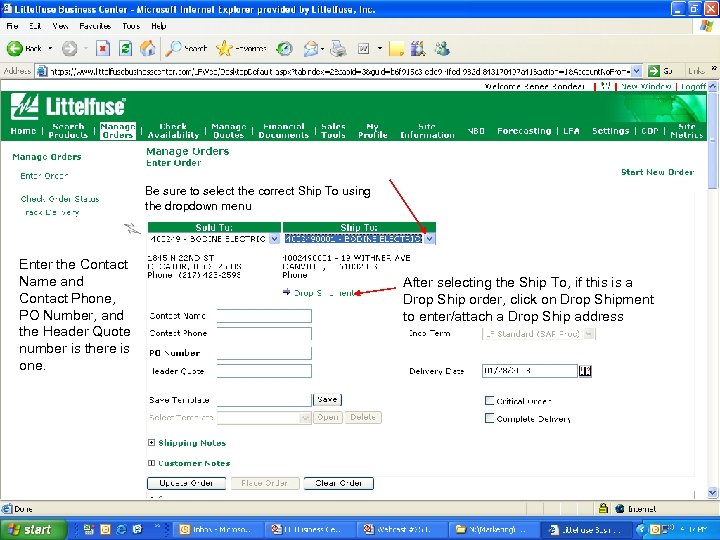Click the Print icon in toolbar
The width and height of the screenshot is (720, 540).
tap(338, 48)
